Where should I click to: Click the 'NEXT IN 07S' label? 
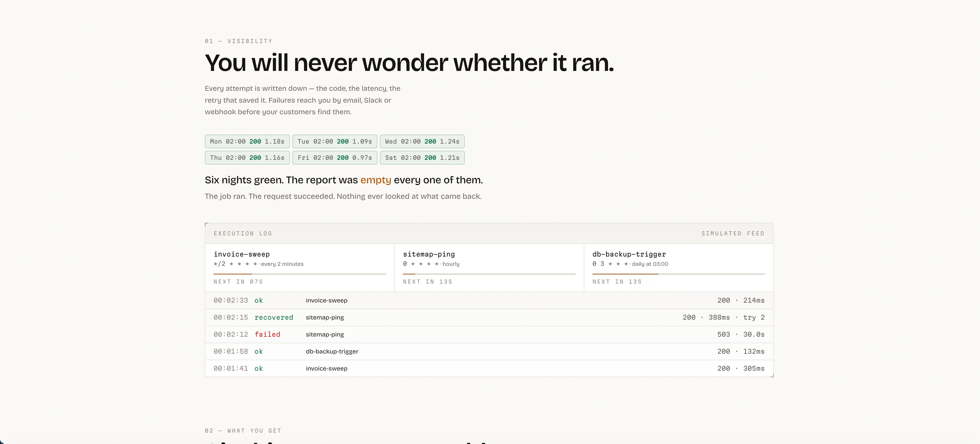pyautogui.click(x=238, y=282)
